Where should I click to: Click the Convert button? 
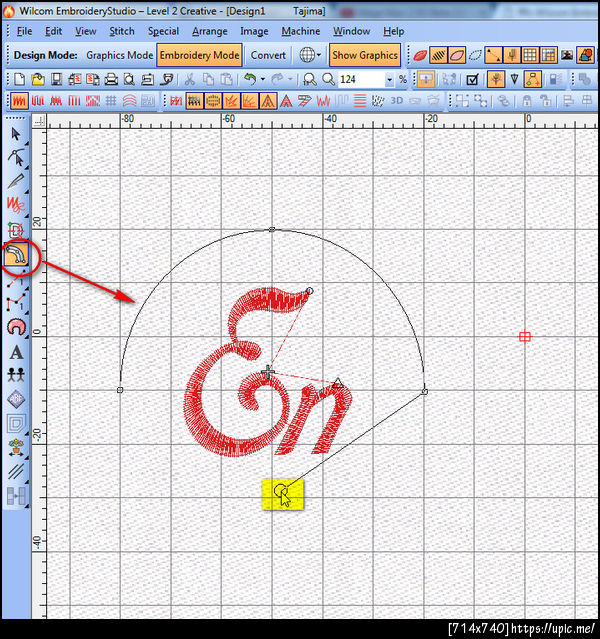coord(268,55)
